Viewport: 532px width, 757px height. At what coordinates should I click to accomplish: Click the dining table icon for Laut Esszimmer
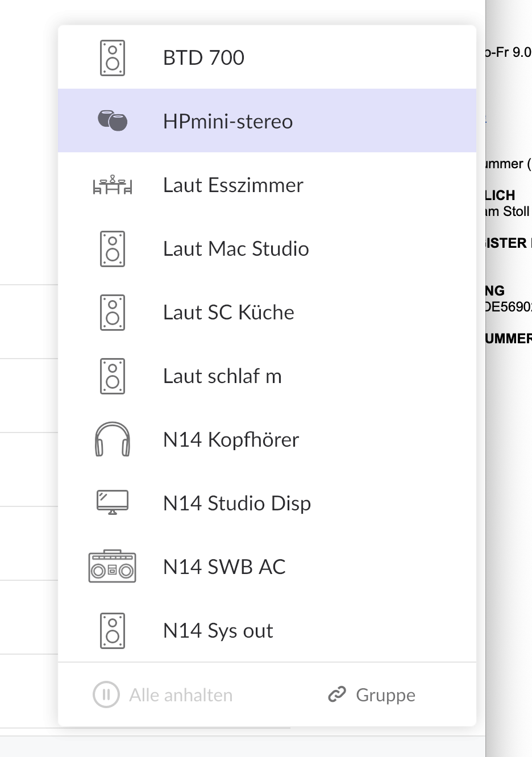[x=113, y=185]
